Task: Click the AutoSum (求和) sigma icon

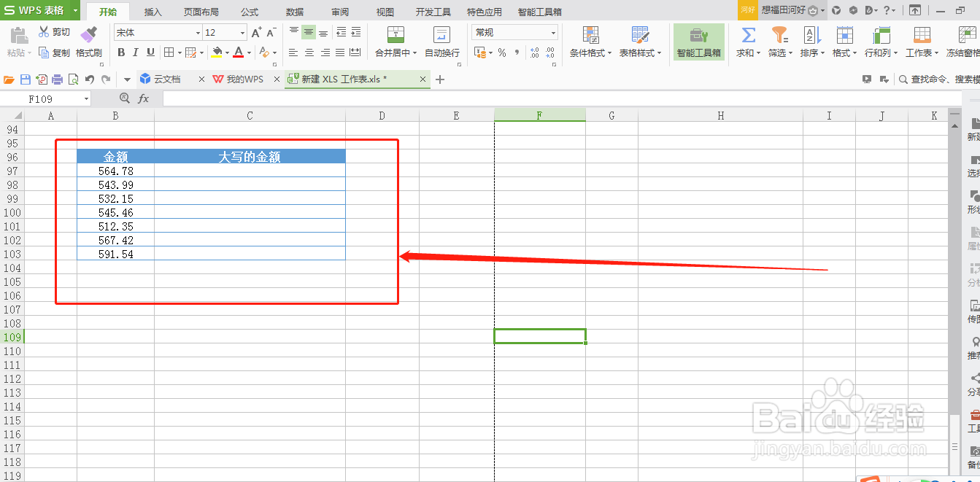Action: (748, 34)
